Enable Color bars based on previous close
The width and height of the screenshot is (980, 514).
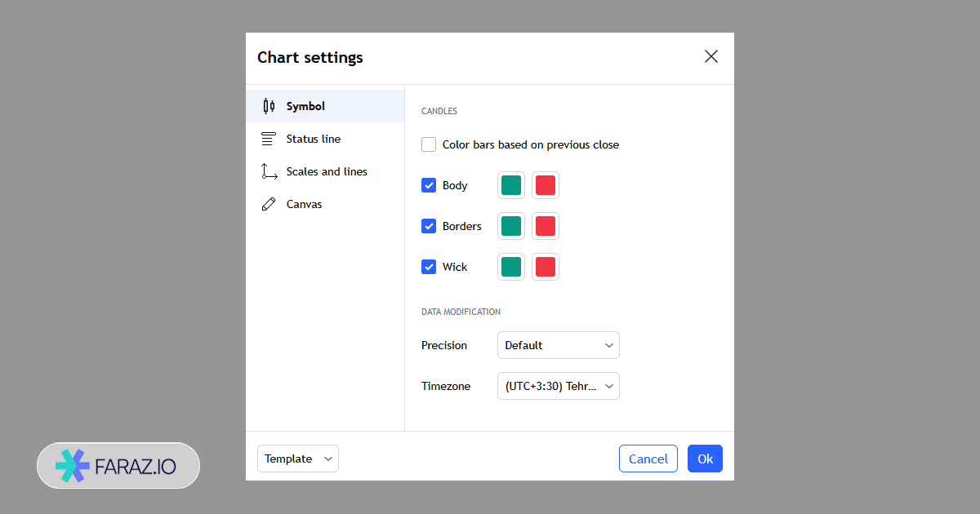429,144
